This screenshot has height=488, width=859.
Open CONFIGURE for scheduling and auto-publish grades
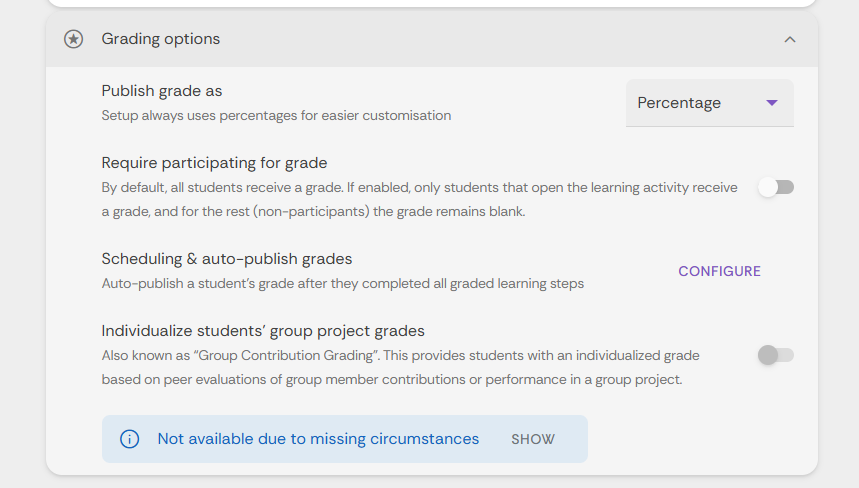[x=719, y=271]
